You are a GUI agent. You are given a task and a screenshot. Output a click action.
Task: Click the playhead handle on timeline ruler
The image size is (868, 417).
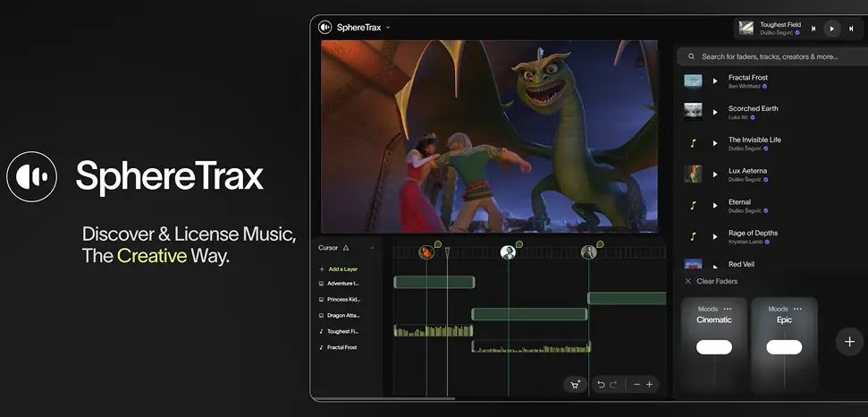[447, 252]
